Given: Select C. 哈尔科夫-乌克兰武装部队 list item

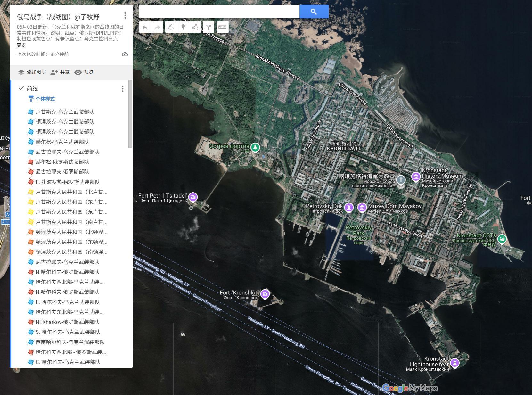Looking at the screenshot, I should 68,362.
